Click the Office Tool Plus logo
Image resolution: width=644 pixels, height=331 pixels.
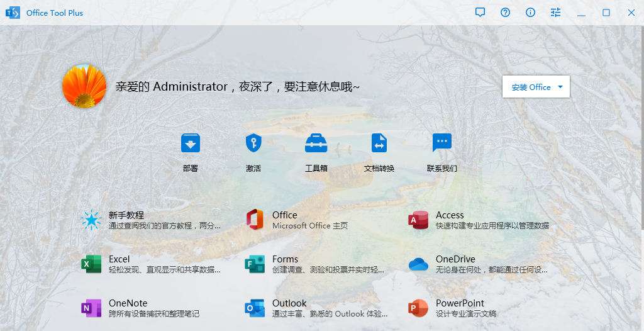(x=13, y=13)
